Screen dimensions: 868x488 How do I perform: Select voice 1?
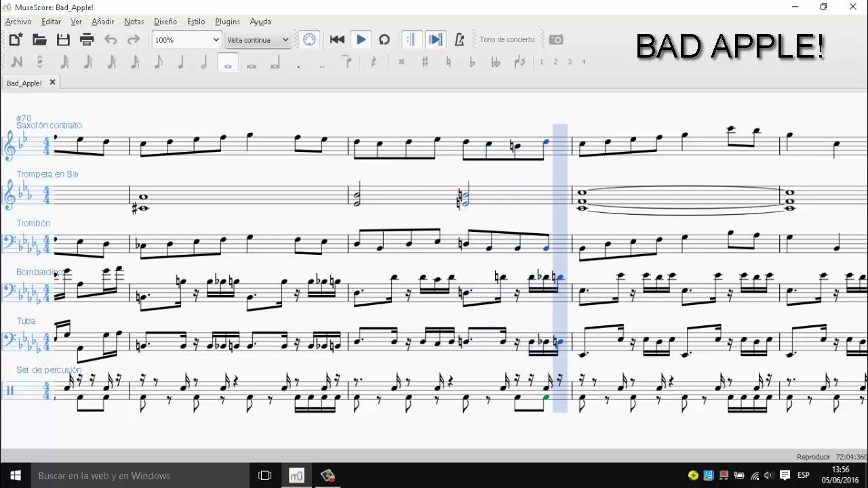tap(541, 62)
